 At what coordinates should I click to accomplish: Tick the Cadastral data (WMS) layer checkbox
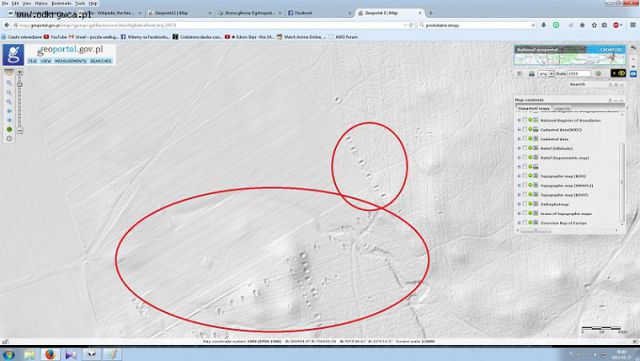[524, 129]
